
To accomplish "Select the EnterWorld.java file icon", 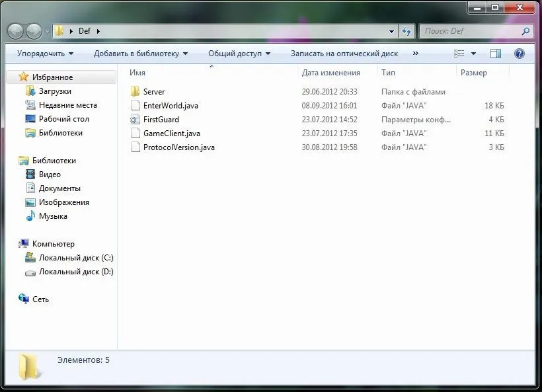I will click(135, 105).
